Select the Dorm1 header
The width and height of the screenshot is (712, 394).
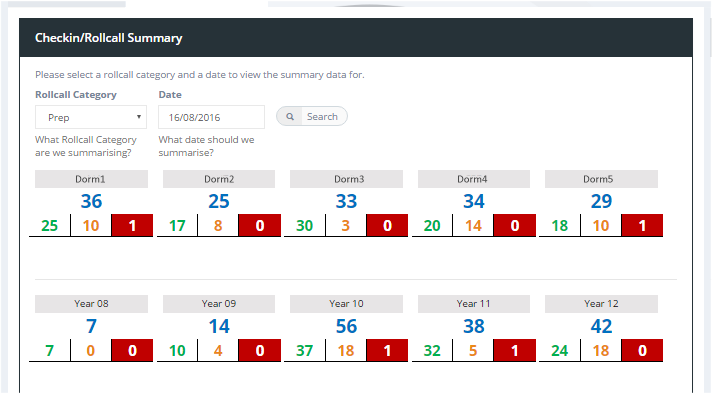(x=91, y=179)
